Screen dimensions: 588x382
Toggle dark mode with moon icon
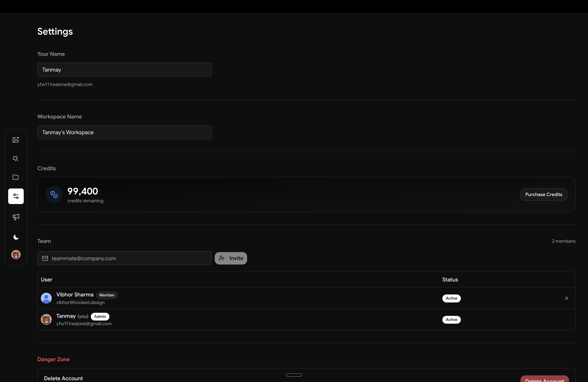[16, 237]
